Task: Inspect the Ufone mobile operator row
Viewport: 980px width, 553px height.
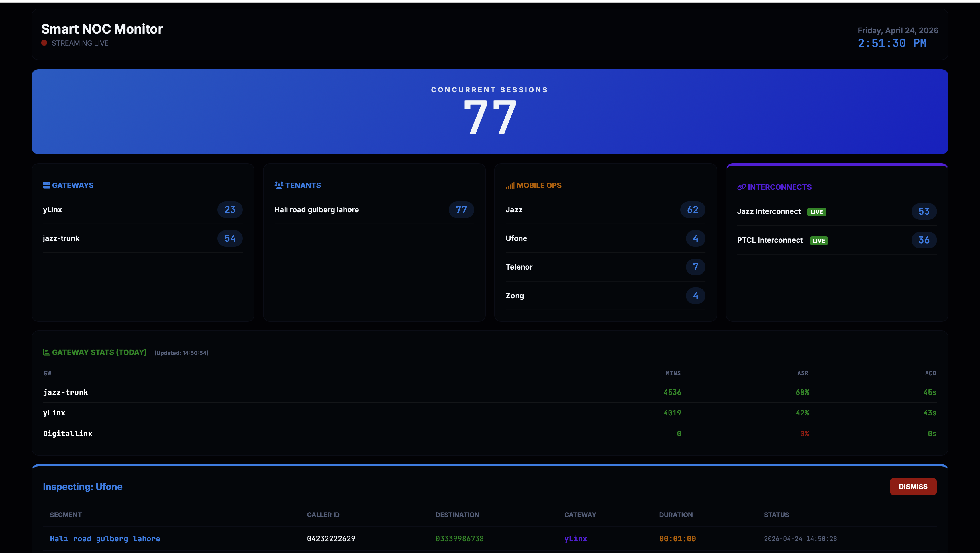Action: point(605,238)
